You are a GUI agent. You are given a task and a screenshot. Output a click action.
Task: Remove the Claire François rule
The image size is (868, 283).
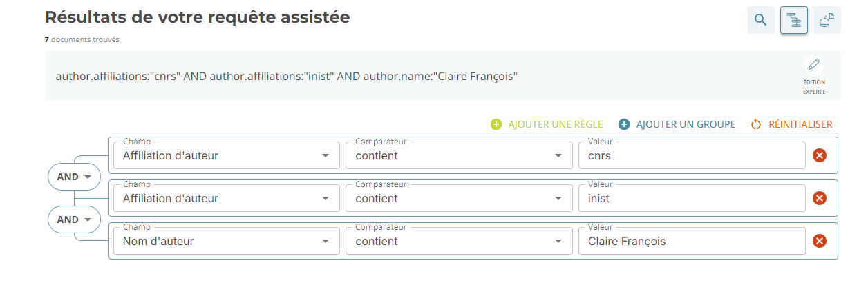tap(819, 241)
